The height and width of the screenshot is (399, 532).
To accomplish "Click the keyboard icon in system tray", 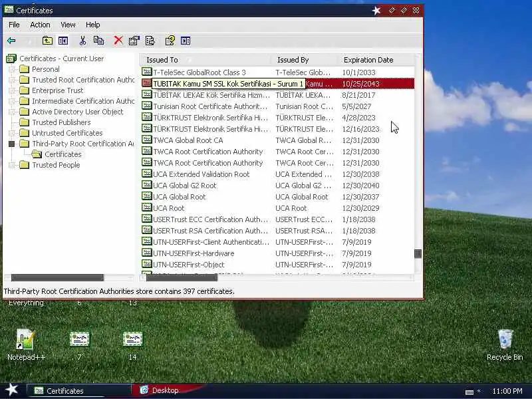I will [469, 392].
